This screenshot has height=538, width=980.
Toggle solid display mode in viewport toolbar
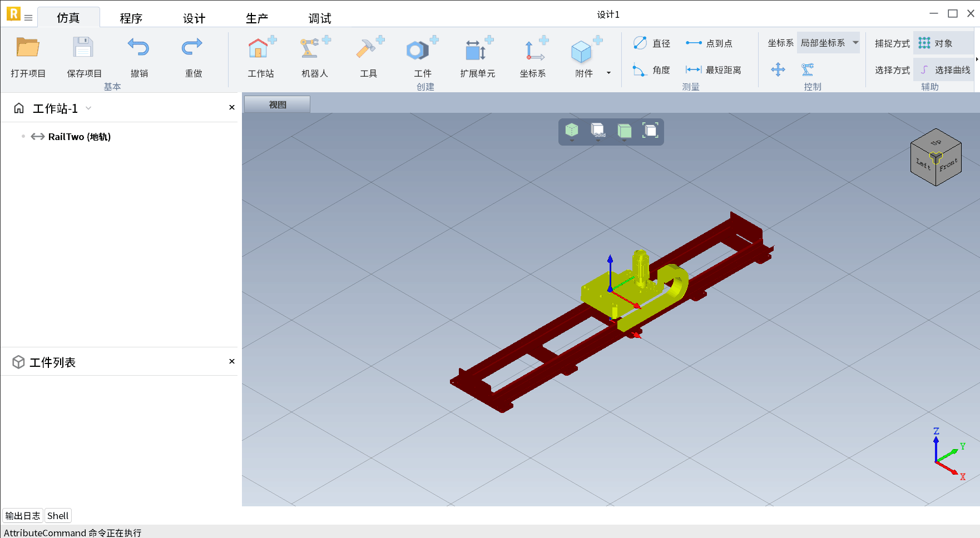click(x=598, y=131)
